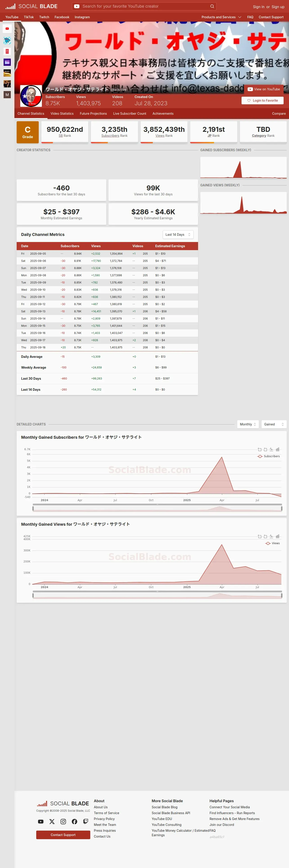Toggle the Subscribers legend series on the chart
This screenshot has height=868, width=289.
269,456
